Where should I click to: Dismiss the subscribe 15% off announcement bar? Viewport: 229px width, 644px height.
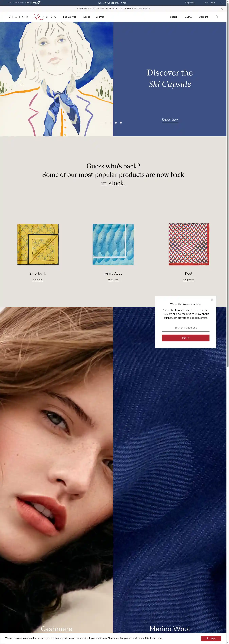pos(222,8)
